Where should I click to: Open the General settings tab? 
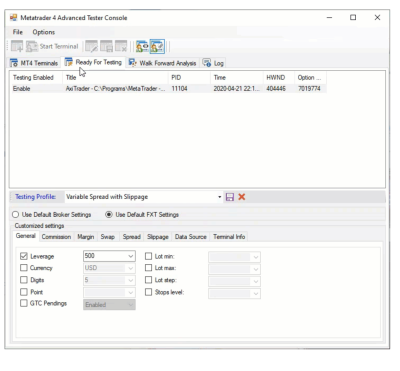pos(26,236)
